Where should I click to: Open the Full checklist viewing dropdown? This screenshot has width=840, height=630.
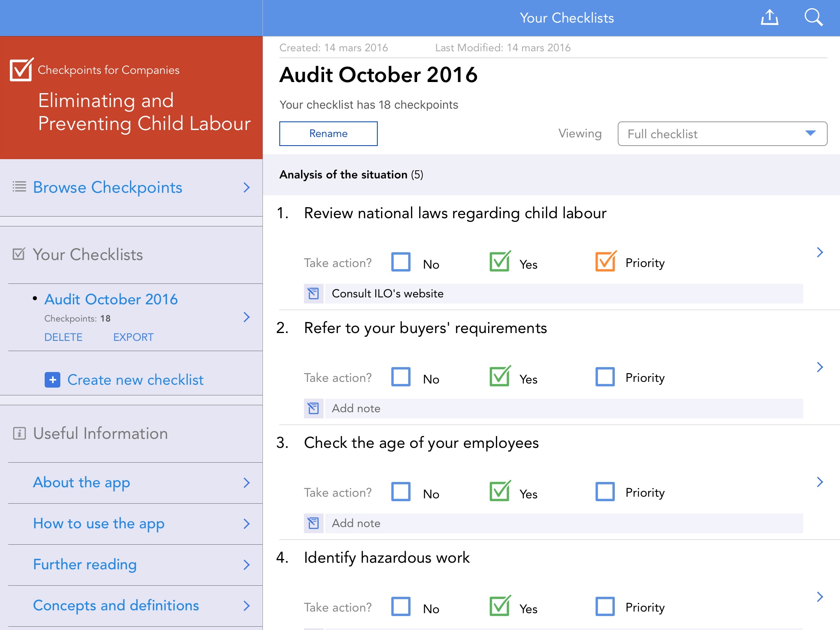click(722, 134)
